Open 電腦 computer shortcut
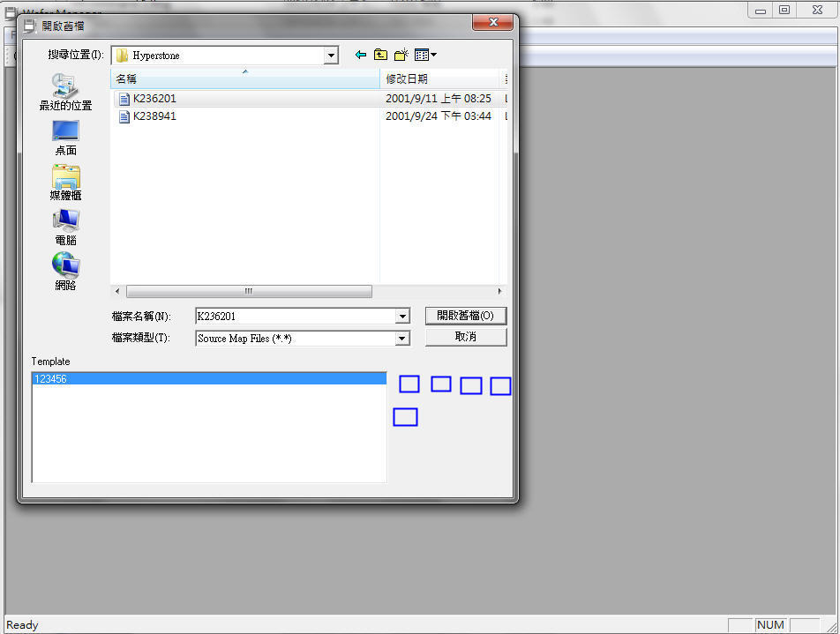 point(66,227)
